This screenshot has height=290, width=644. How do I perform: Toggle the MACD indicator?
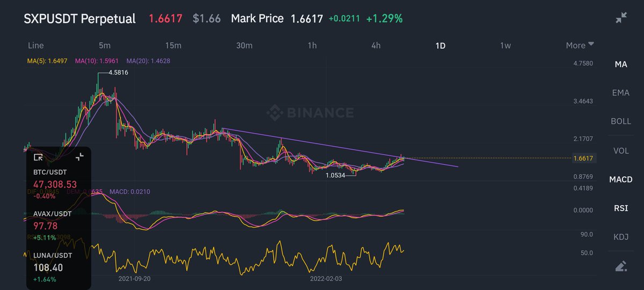[621, 179]
